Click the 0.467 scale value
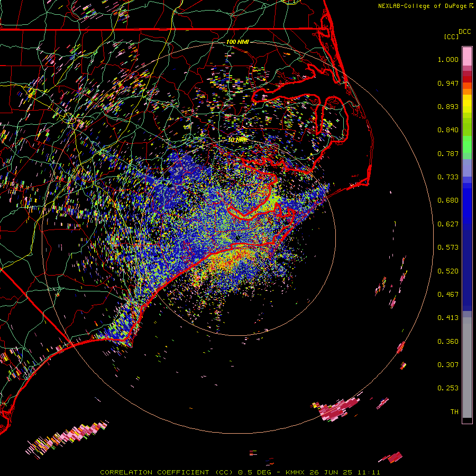 [x=448, y=295]
